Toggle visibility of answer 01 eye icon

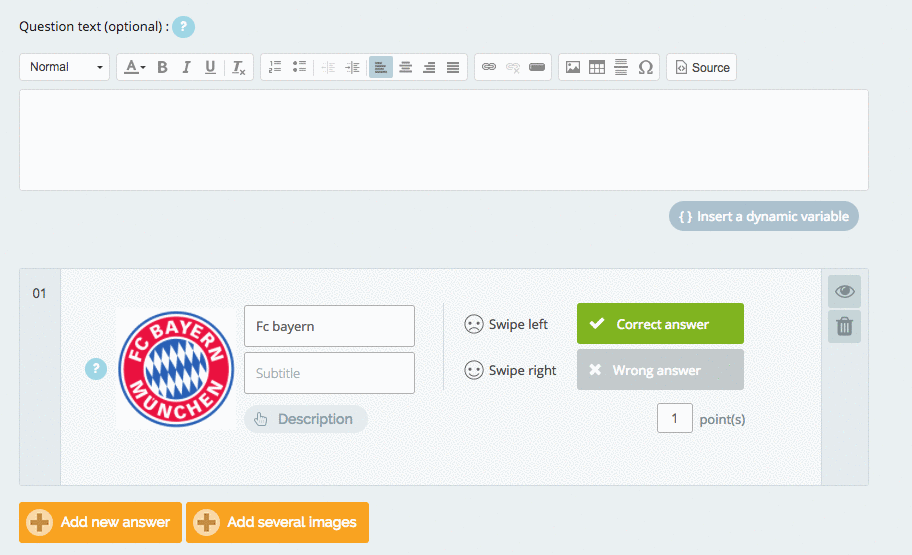845,291
